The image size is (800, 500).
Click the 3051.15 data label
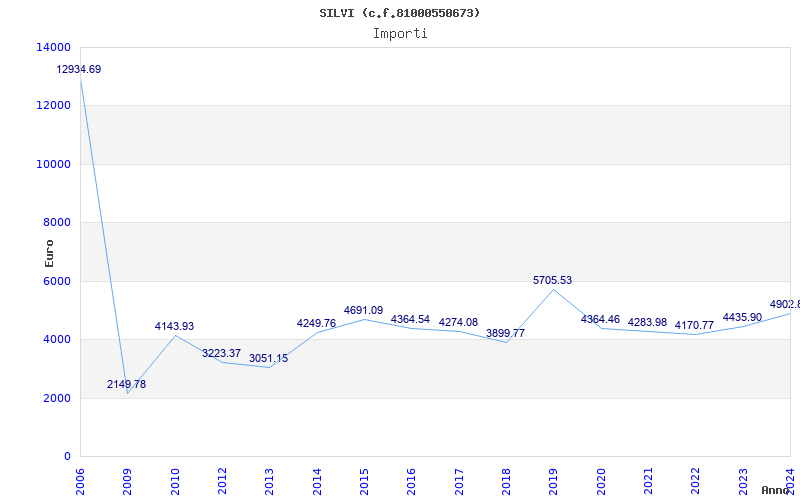[268, 359]
